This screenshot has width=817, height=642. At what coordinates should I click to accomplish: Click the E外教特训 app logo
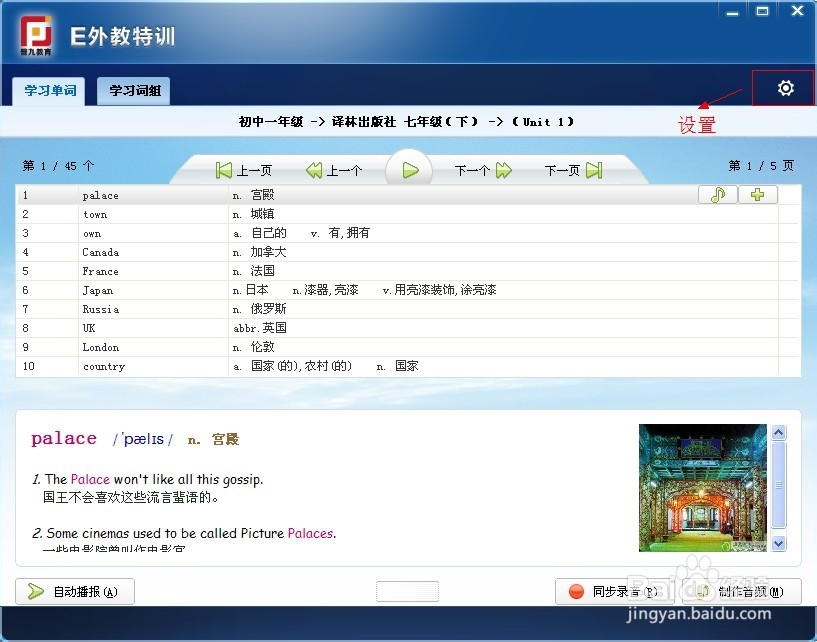tap(36, 35)
